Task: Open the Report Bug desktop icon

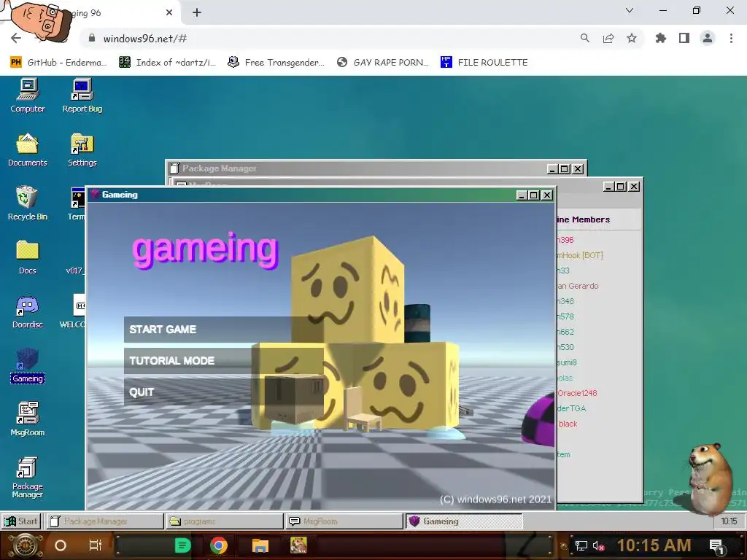Action: tap(82, 96)
